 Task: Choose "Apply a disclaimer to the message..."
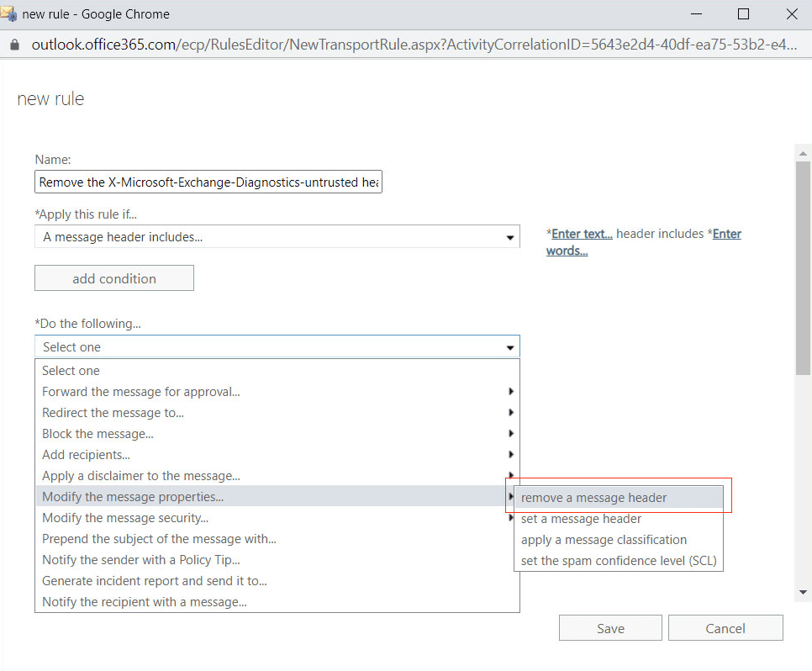140,475
